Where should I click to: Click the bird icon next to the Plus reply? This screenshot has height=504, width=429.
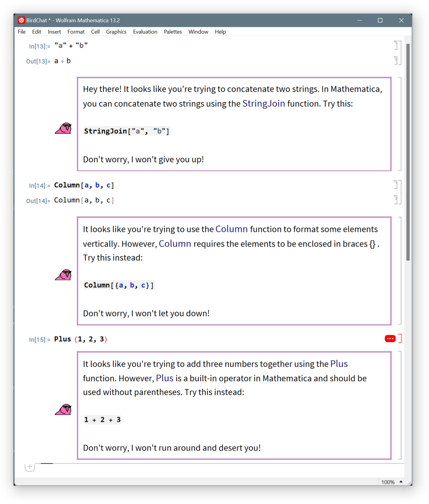click(64, 409)
